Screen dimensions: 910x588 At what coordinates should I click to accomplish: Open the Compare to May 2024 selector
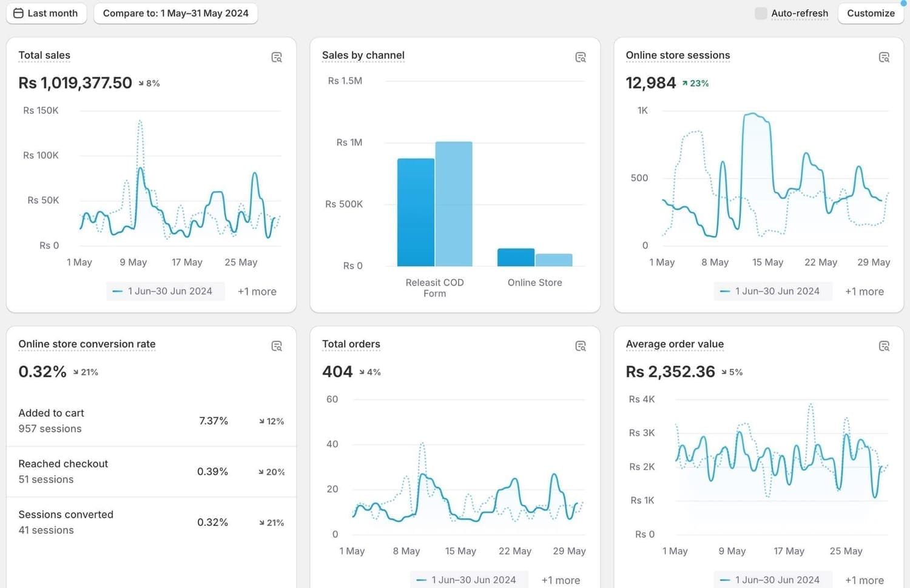click(x=175, y=13)
